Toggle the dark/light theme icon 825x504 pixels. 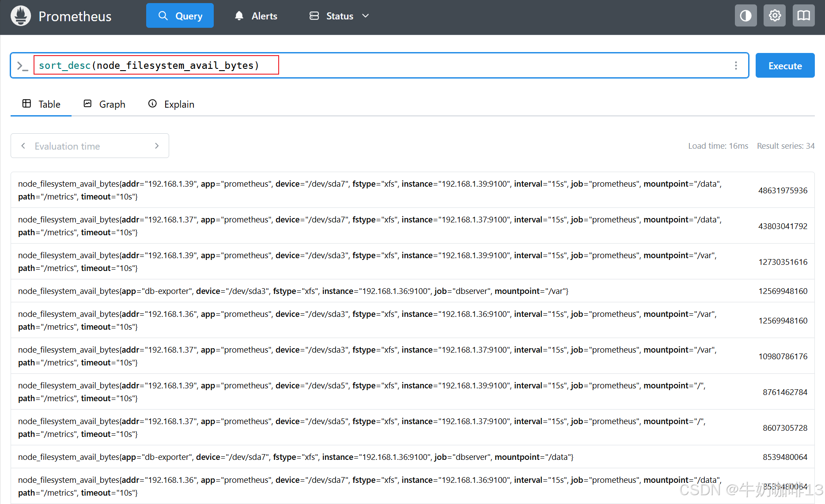pyautogui.click(x=746, y=16)
